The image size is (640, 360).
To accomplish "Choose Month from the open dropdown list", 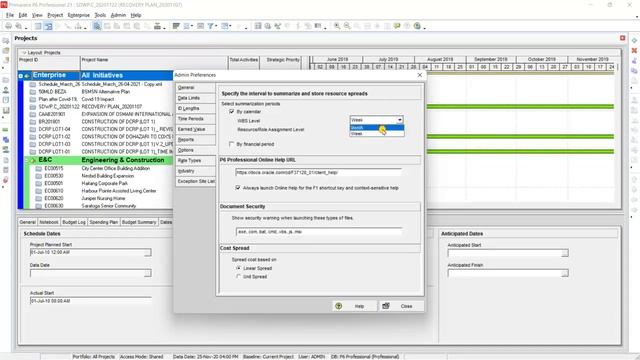I will tap(377, 127).
